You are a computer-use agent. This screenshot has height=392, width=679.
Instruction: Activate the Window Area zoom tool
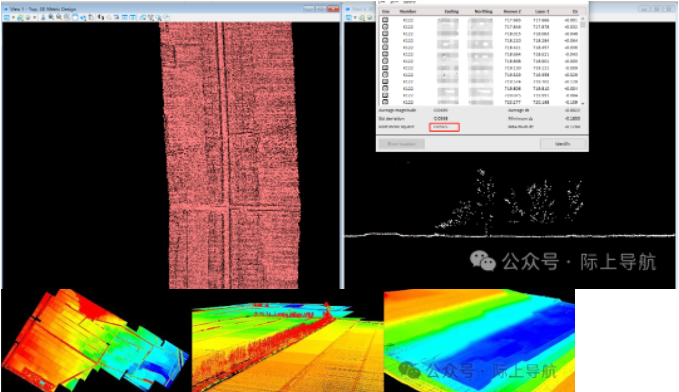click(x=67, y=17)
